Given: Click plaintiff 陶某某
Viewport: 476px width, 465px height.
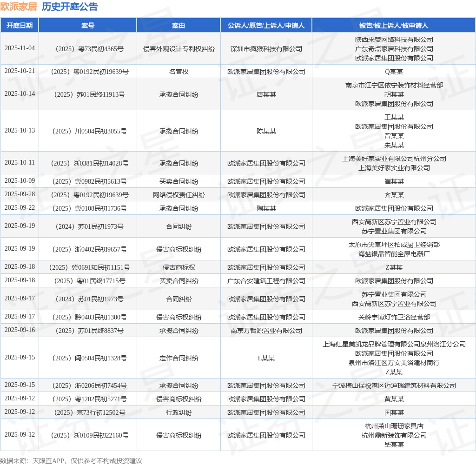Looking at the screenshot, I should click(266, 208).
